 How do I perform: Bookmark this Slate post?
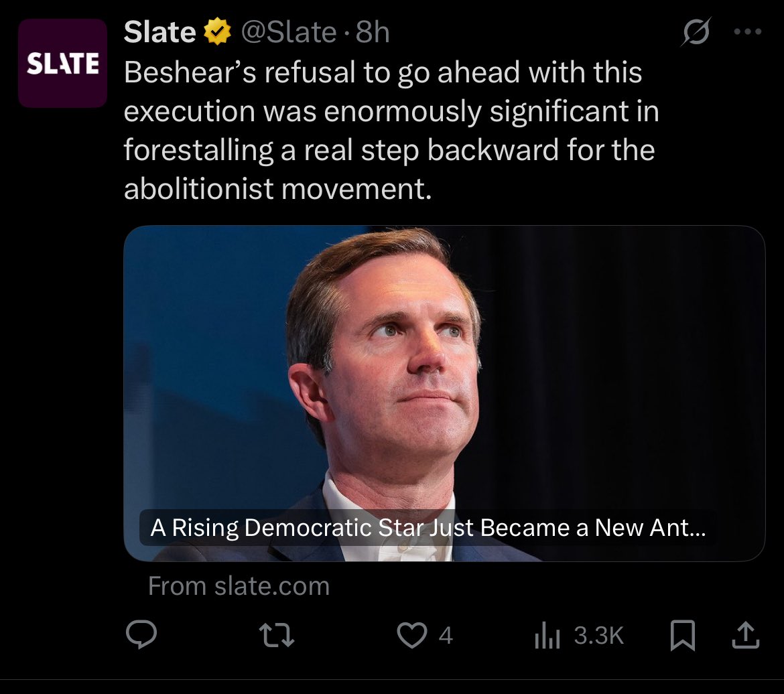click(683, 635)
